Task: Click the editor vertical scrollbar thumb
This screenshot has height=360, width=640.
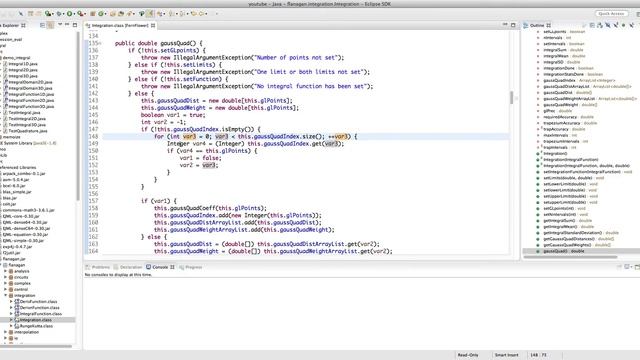Action: 511,98
